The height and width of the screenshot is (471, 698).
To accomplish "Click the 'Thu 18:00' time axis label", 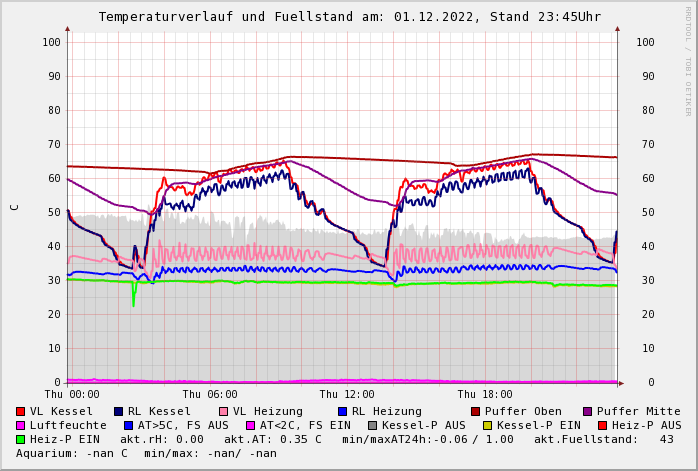I will coord(485,395).
